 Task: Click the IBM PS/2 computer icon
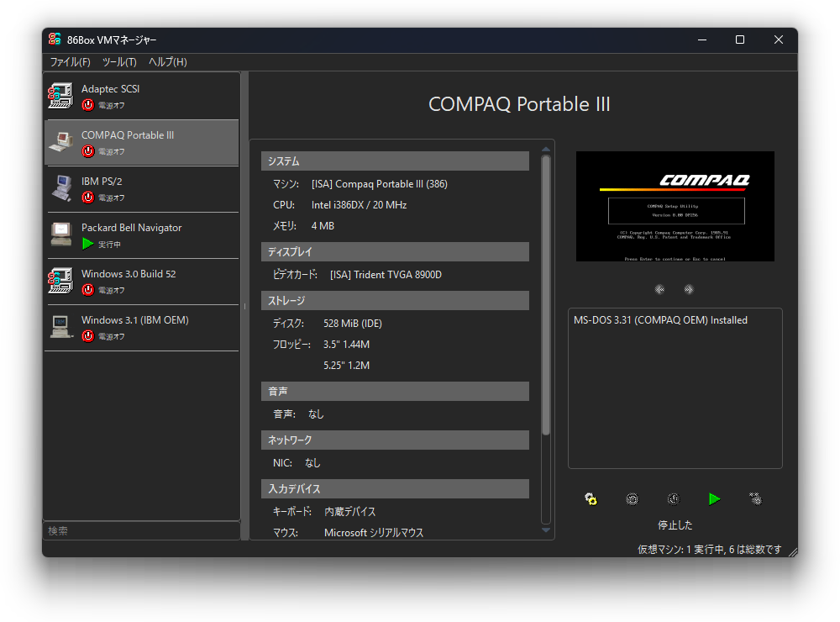point(60,188)
